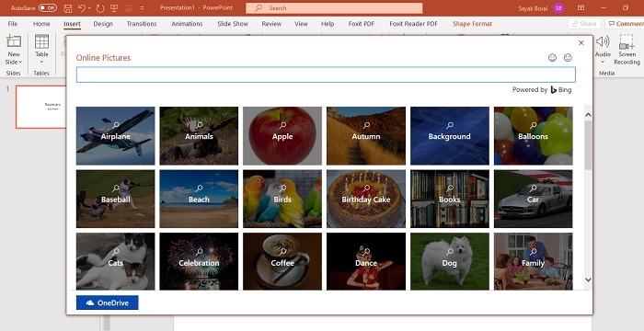Pick the Car category tile
Viewport: 644px width, 331px height.
pos(533,199)
